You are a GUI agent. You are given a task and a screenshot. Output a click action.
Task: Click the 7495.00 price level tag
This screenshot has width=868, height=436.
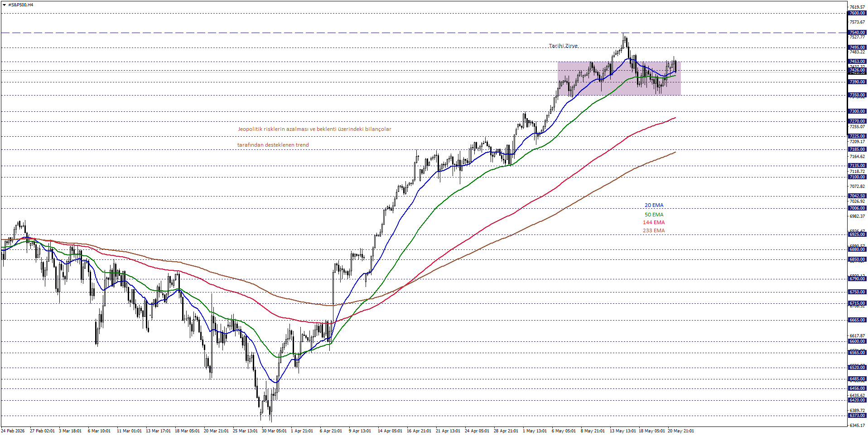[x=857, y=48]
